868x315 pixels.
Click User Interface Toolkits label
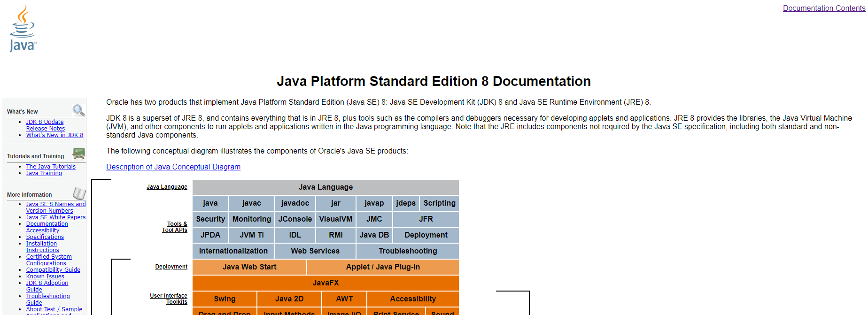click(x=169, y=299)
